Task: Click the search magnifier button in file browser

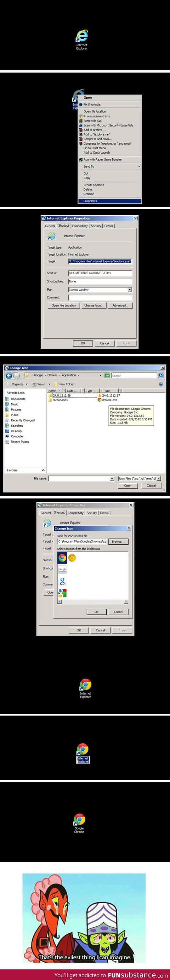Action: click(x=161, y=375)
